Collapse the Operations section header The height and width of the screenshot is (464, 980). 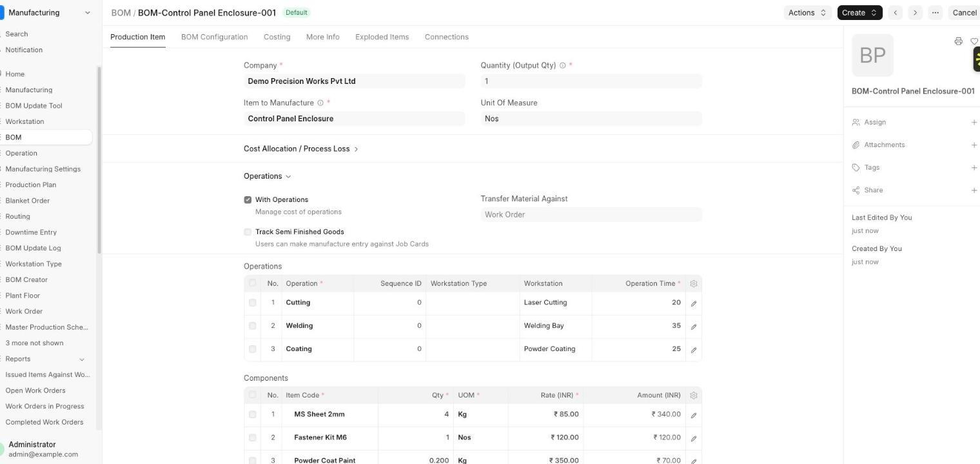267,176
